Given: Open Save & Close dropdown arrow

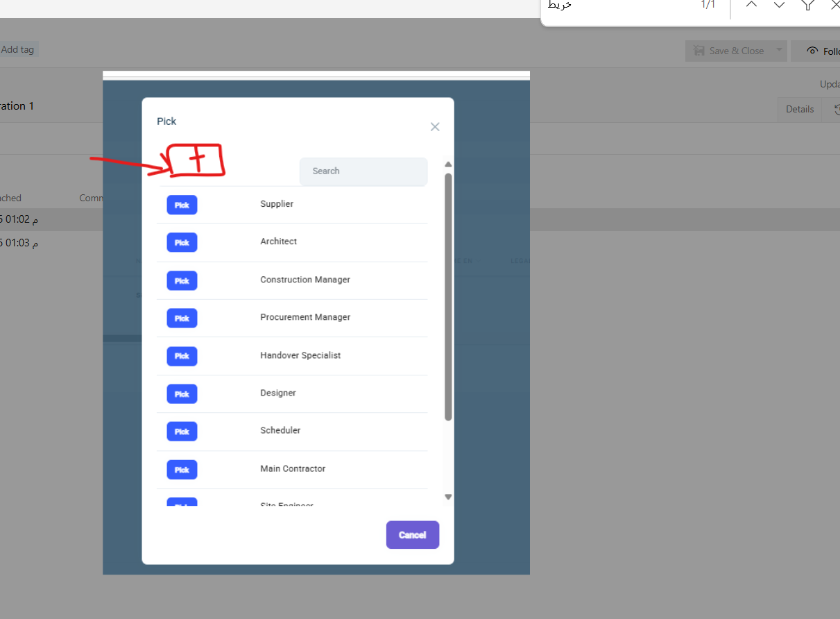Looking at the screenshot, I should (x=780, y=51).
